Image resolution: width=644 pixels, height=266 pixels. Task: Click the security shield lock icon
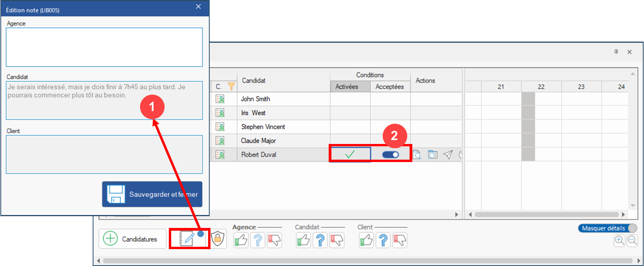pyautogui.click(x=218, y=239)
